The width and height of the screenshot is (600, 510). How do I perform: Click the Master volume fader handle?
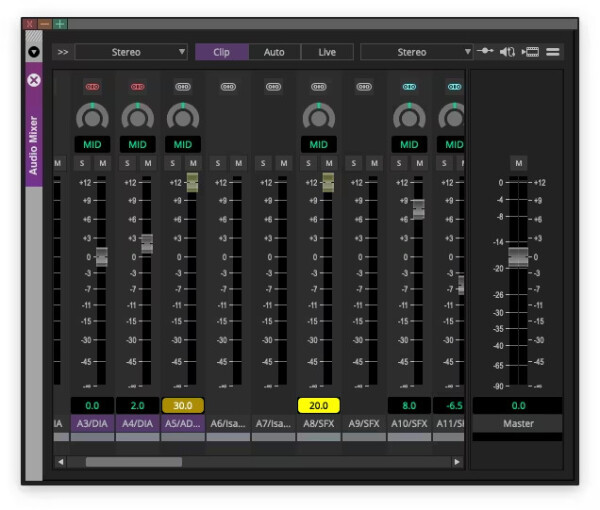518,257
